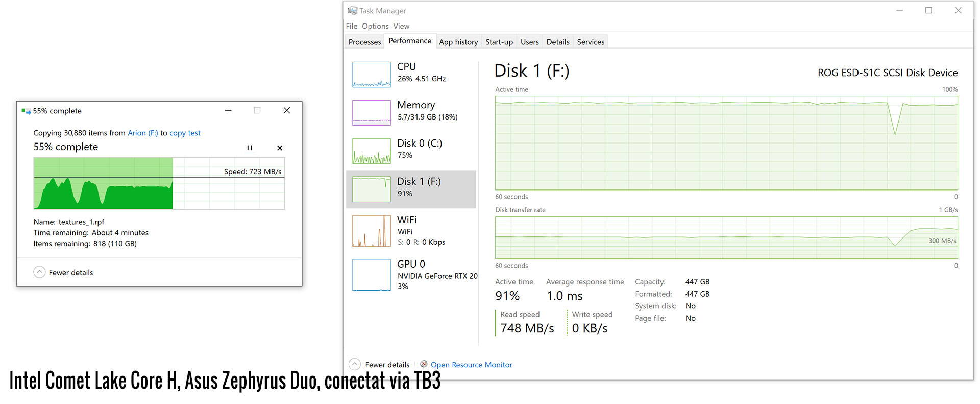The width and height of the screenshot is (980, 404).
Task: Close the copy progress dialog window
Action: [x=287, y=110]
